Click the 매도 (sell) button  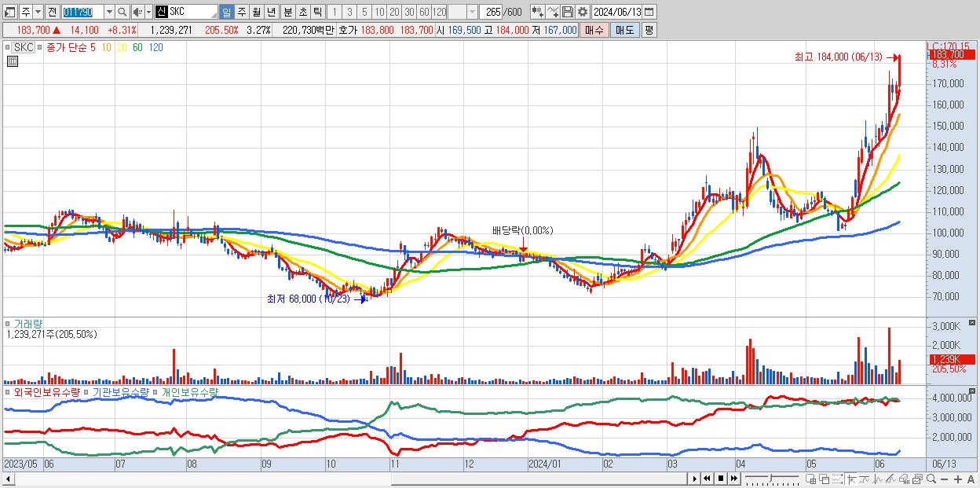624,30
